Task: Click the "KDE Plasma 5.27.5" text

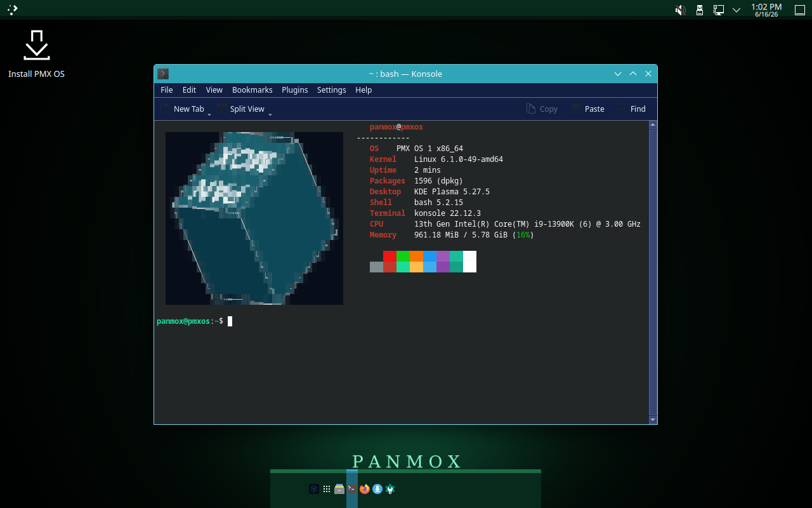Action: [x=452, y=192]
